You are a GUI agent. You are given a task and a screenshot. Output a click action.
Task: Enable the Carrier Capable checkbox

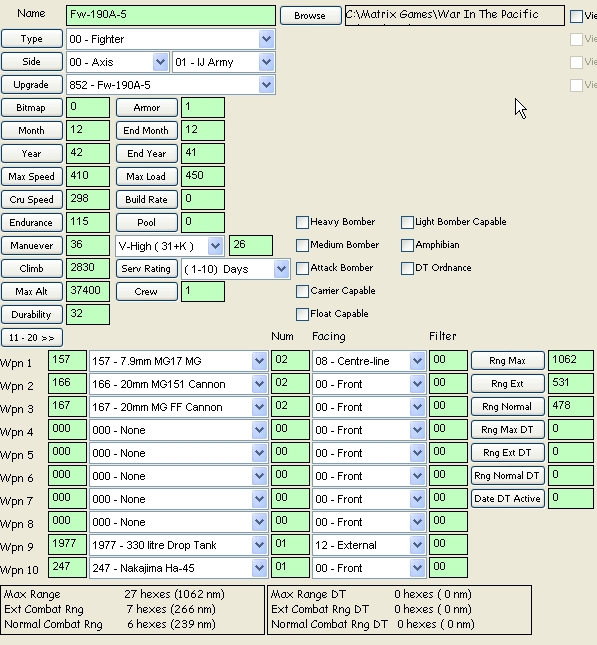pyautogui.click(x=302, y=292)
